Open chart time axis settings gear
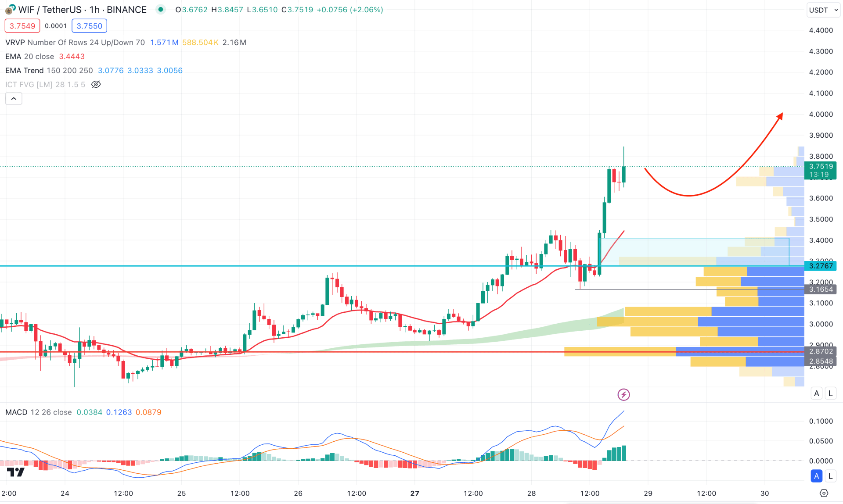Viewport: 843px width, 504px height. pyautogui.click(x=824, y=493)
